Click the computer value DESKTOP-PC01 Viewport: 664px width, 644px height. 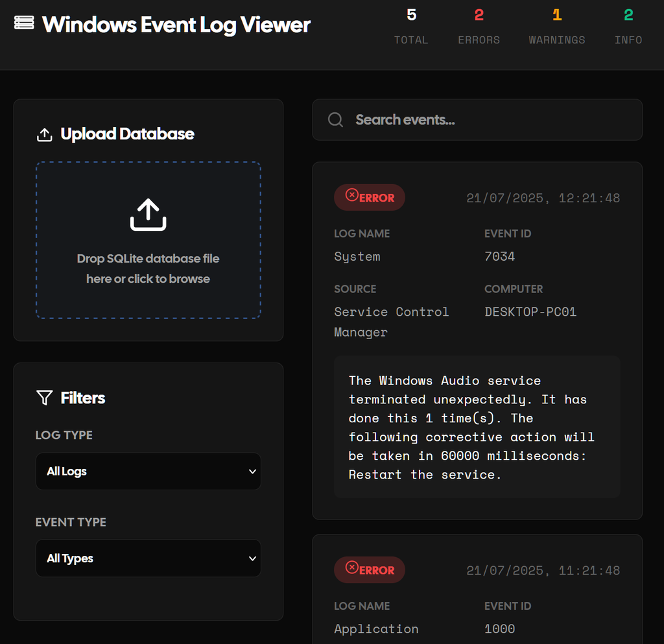point(530,312)
